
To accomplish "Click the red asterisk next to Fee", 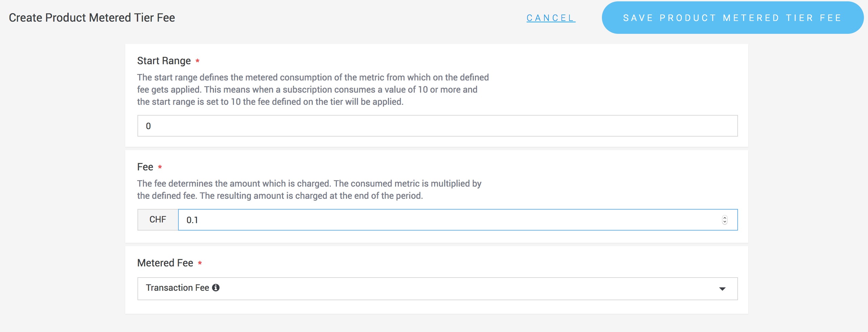I will pos(160,167).
